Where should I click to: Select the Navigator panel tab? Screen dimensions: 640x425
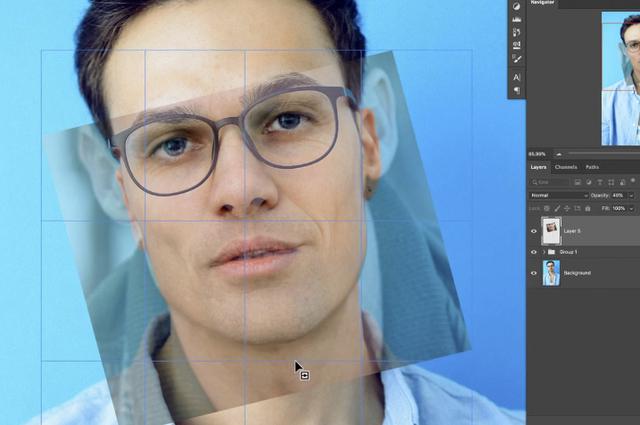coord(542,2)
